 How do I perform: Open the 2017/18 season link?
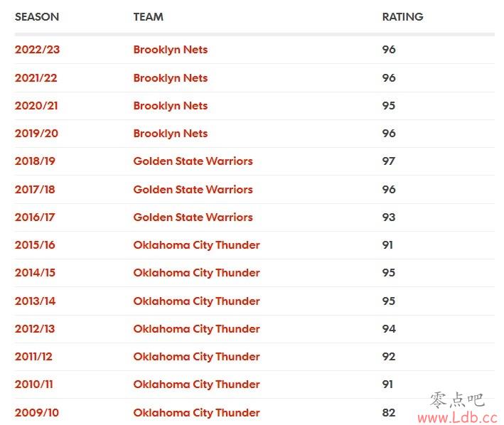point(35,189)
